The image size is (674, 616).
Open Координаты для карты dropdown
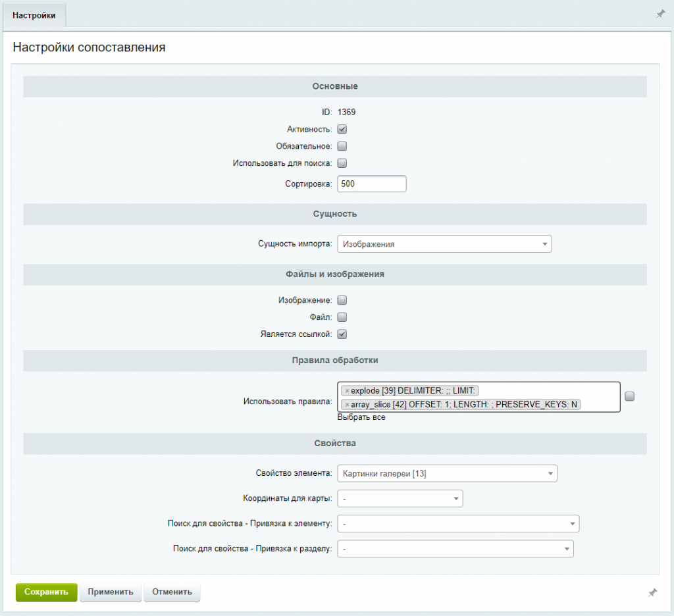[400, 499]
